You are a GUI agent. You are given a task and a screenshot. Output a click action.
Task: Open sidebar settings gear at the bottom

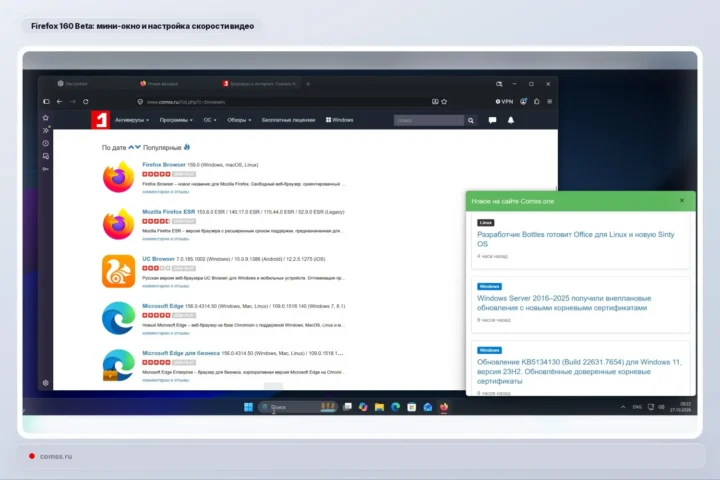click(45, 383)
